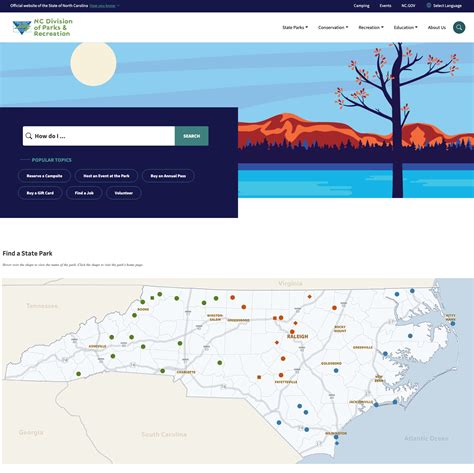Open the About Us menu item

pos(437,27)
